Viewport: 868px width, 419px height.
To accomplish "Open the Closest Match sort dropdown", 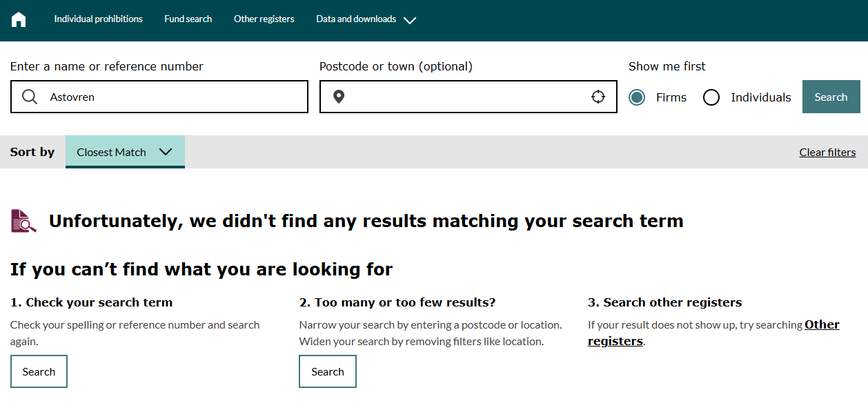I will (125, 152).
